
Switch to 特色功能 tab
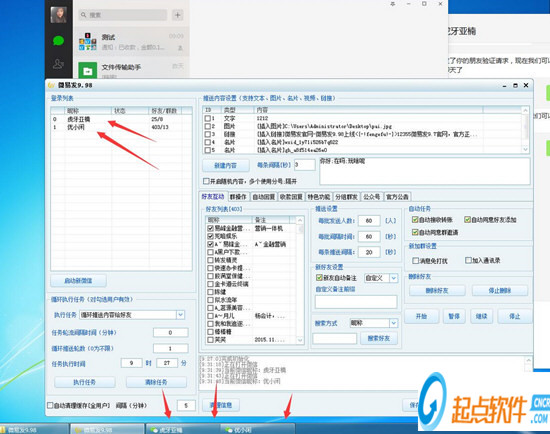[318, 197]
